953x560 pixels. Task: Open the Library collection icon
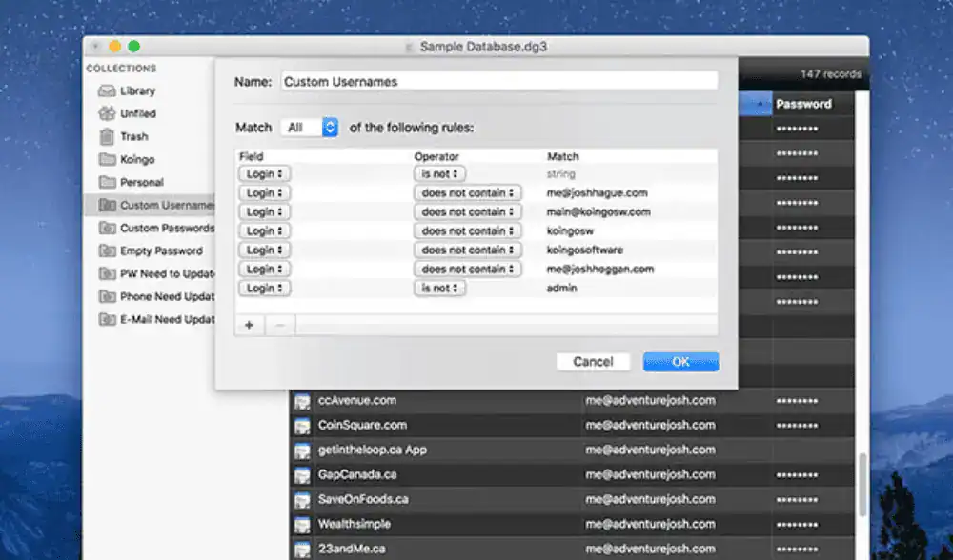coord(107,91)
